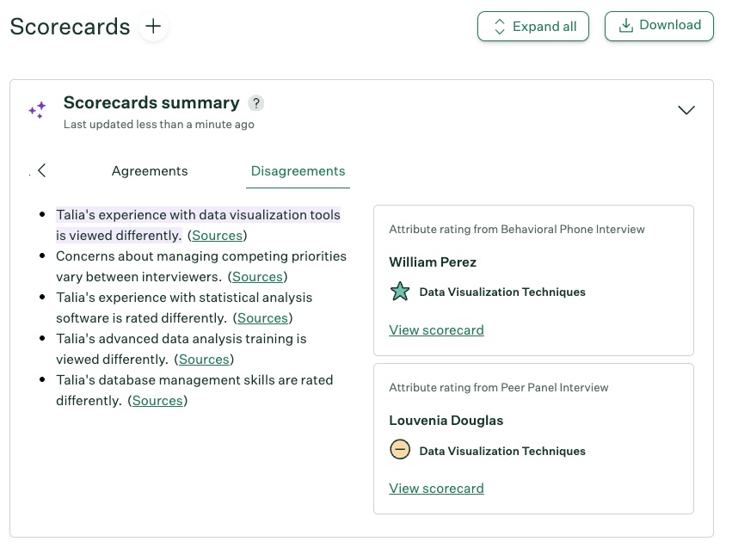The image size is (732, 560).
Task: Open Sources for advanced data analysis training
Action: 204,360
